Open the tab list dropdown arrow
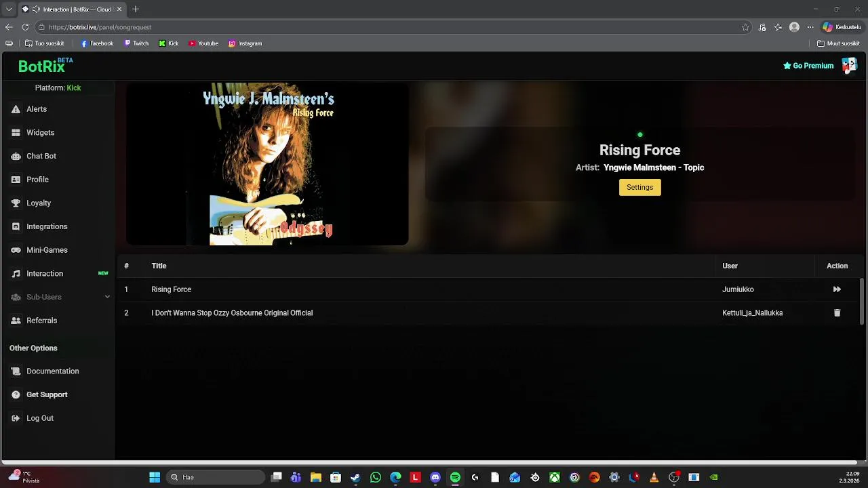This screenshot has width=868, height=488. (x=9, y=9)
